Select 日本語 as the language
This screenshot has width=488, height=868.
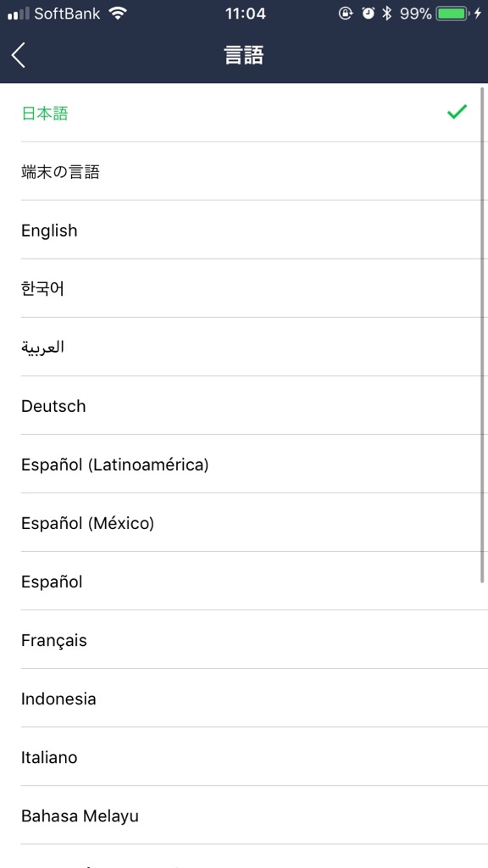(244, 113)
